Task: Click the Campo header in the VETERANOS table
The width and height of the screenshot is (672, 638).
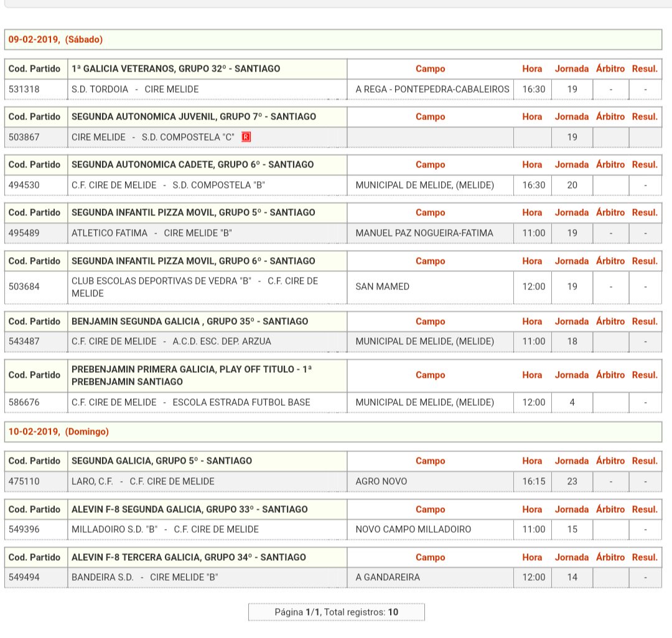Action: click(431, 68)
